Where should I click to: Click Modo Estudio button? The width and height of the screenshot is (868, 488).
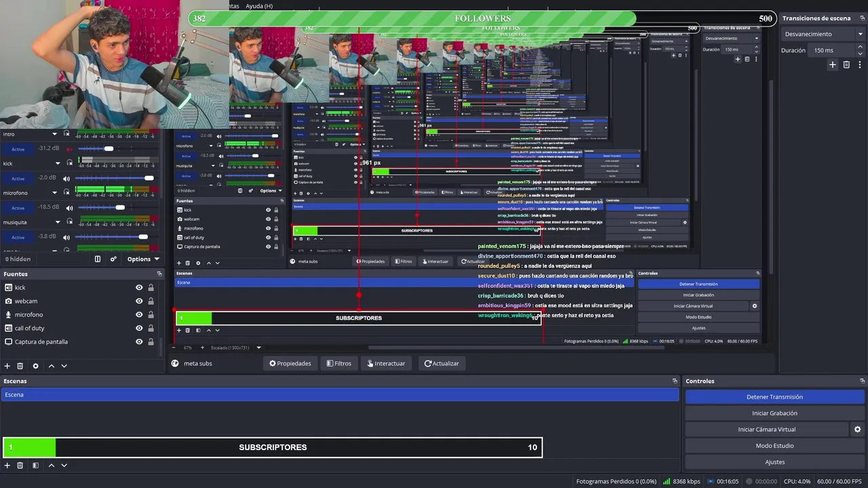point(774,446)
